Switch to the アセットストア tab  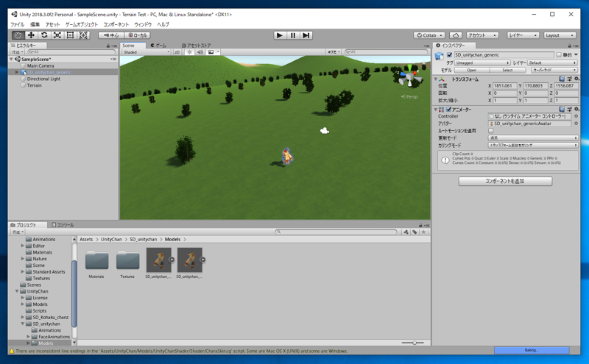click(x=196, y=46)
